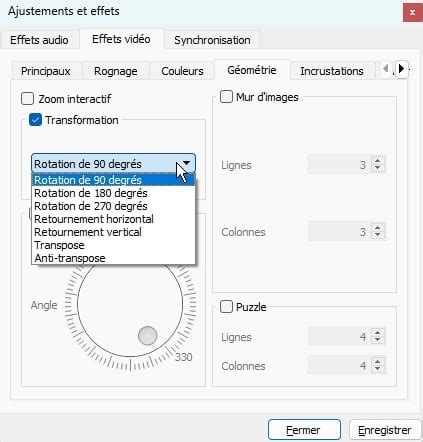Viewport: 423px width, 442px height.
Task: Switch to the Couleurs sub-tab
Action: pos(182,71)
